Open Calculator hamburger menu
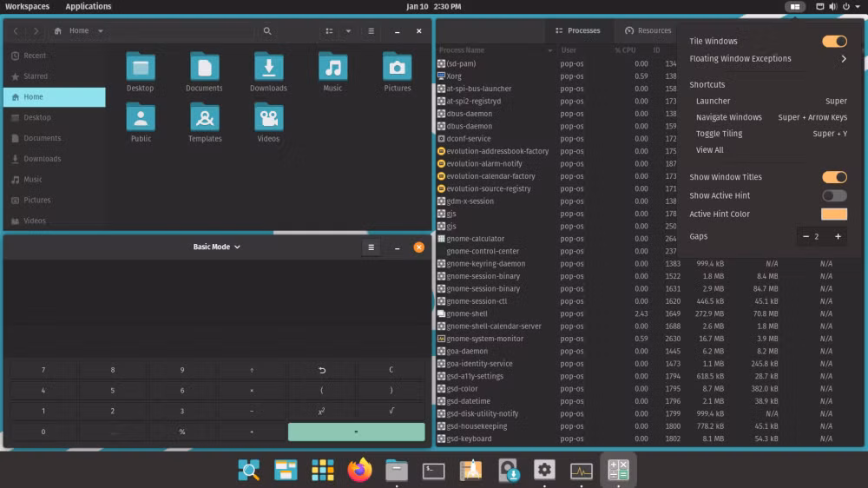The height and width of the screenshot is (488, 868). 371,247
